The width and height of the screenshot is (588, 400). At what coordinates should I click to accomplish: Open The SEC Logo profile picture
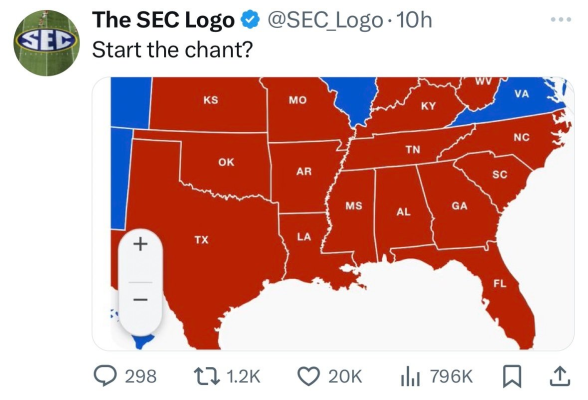click(x=46, y=43)
